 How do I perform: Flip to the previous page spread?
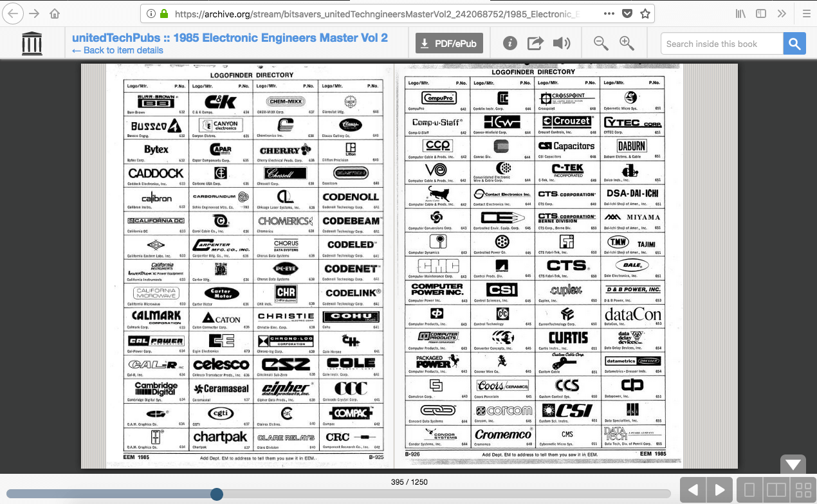693,491
